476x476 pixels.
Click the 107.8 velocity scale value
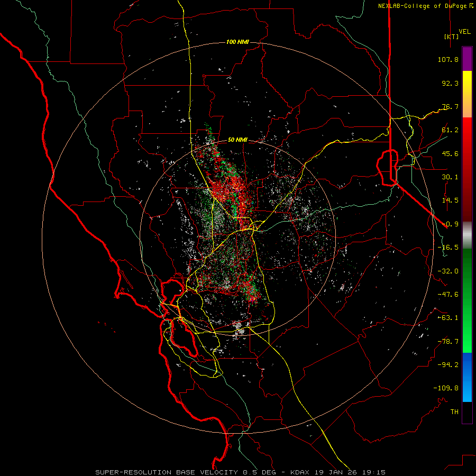448,59
